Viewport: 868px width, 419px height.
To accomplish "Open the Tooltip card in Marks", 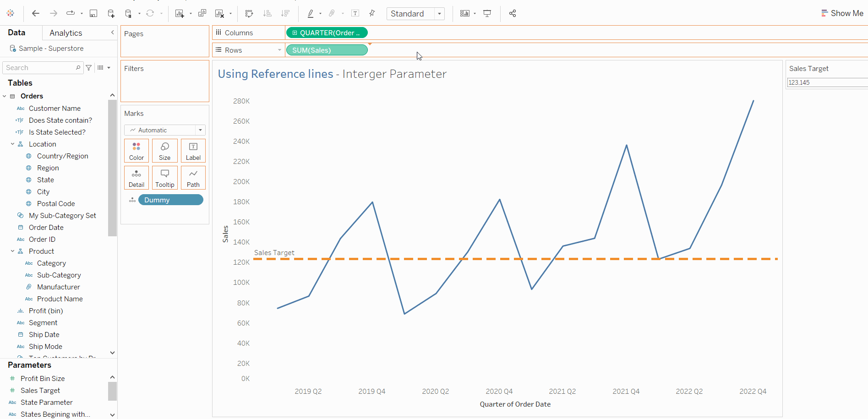I will 165,178.
